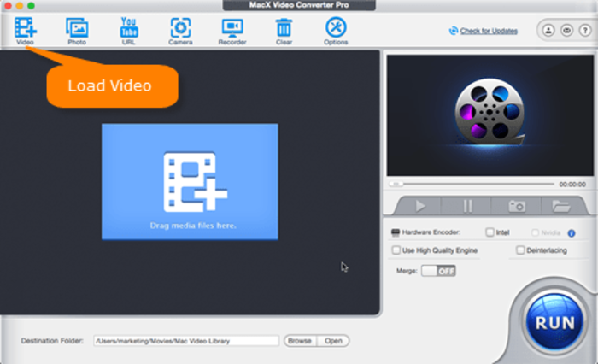Open the Photo slideshow tool

click(x=77, y=31)
